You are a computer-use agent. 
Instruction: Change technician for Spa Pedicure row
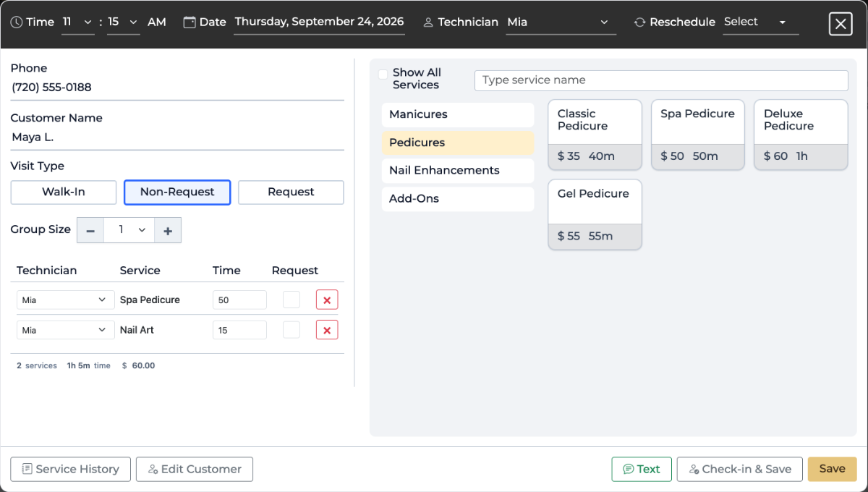pos(65,300)
